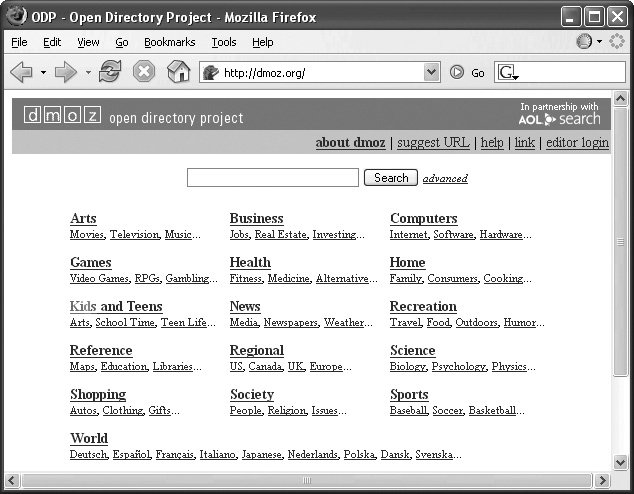Click the Search button on dmoz page
The width and height of the screenshot is (634, 494).
coord(390,178)
